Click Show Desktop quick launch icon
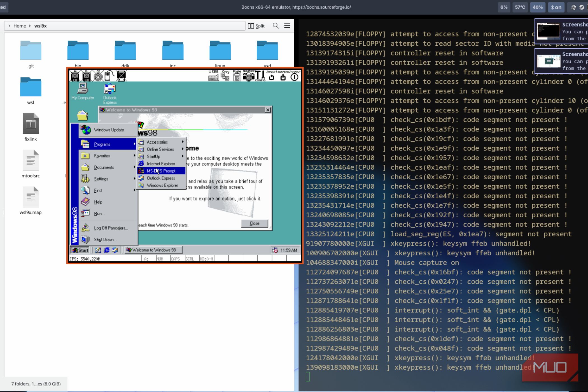Screen dimensions: 588x392 coord(98,250)
